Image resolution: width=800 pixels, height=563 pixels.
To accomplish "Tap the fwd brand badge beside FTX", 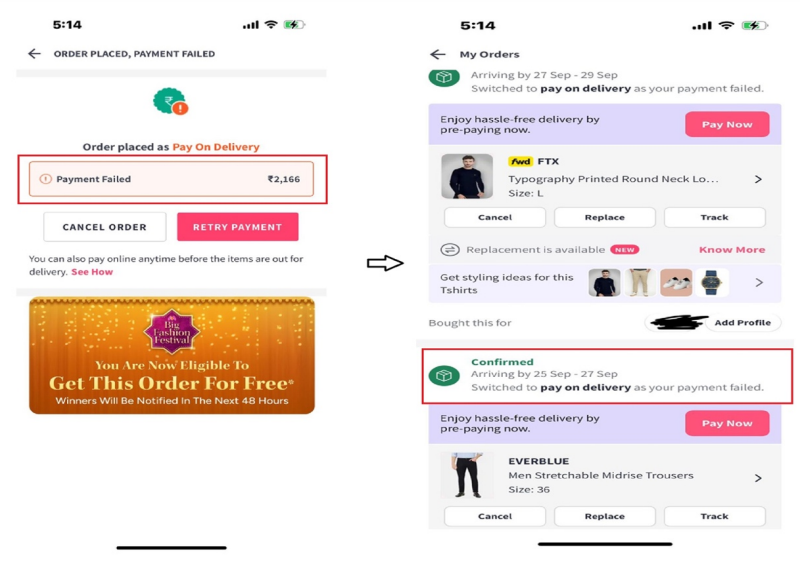I will (x=520, y=161).
